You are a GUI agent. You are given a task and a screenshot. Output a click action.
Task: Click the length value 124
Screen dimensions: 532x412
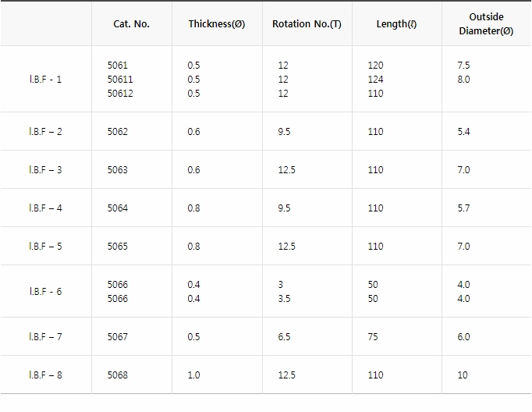tap(375, 80)
